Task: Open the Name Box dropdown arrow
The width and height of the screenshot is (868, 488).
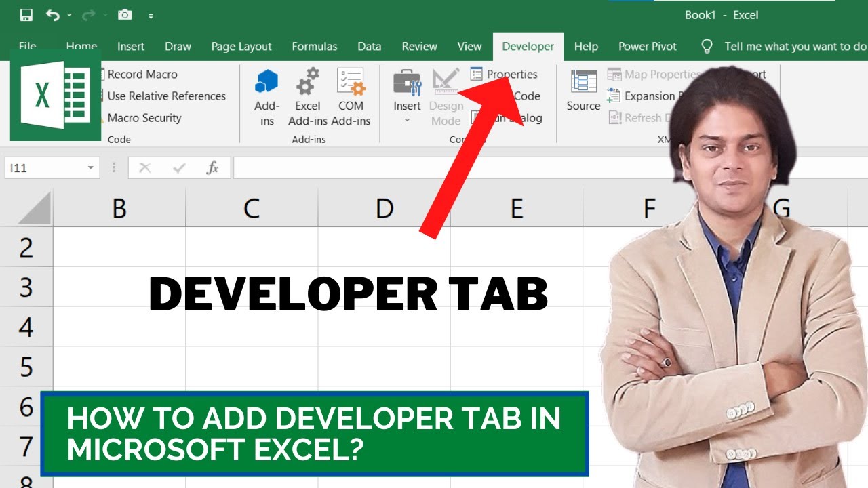Action: pyautogui.click(x=90, y=168)
